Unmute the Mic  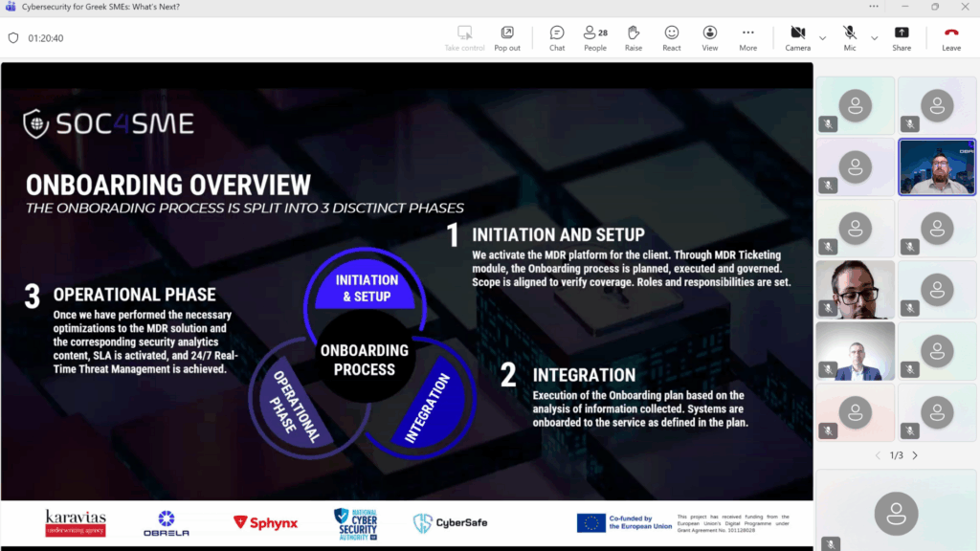pos(850,37)
